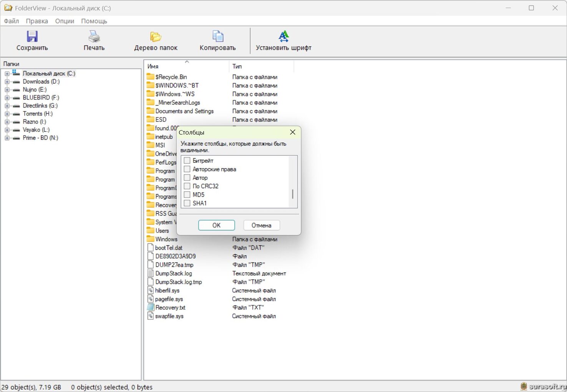Image resolution: width=567 pixels, height=392 pixels.
Task: Click the column list scrollbar thumb in the dialog
Action: coord(293,194)
